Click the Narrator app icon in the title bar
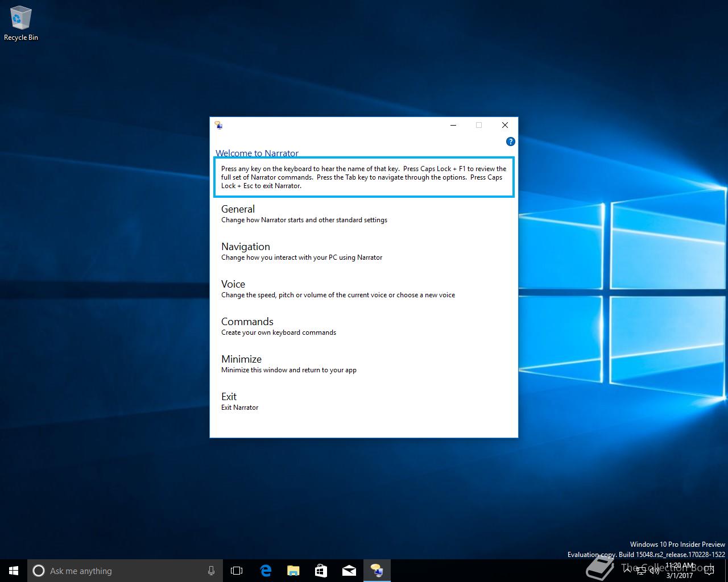The image size is (728, 582). coord(219,125)
